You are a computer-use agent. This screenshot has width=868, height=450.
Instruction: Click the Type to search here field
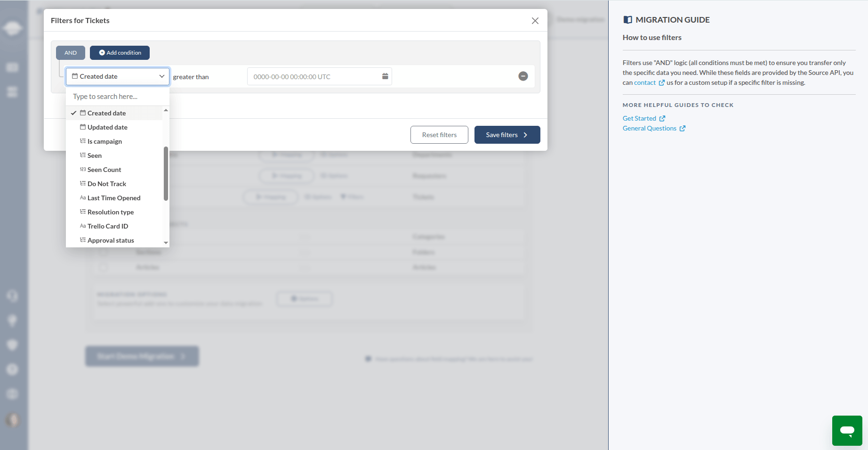tap(118, 97)
